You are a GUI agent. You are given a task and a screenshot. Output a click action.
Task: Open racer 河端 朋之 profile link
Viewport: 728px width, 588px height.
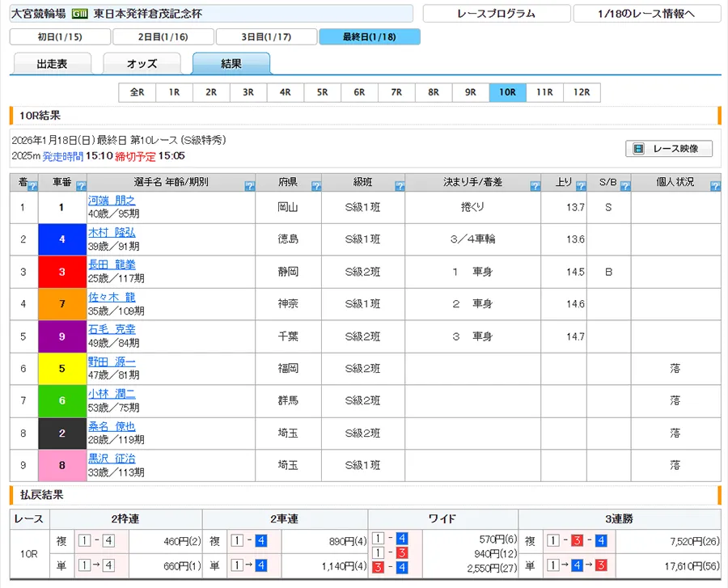(112, 201)
